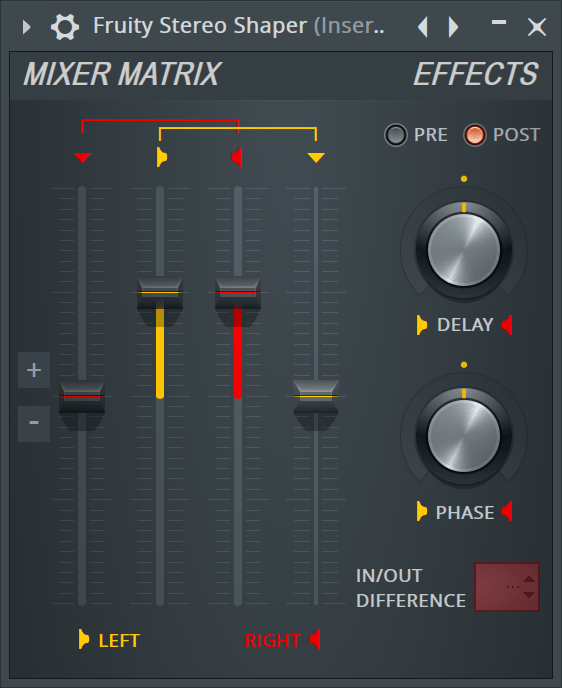Select next preset arrow
Screen dimensions: 562x688
[x=453, y=27]
